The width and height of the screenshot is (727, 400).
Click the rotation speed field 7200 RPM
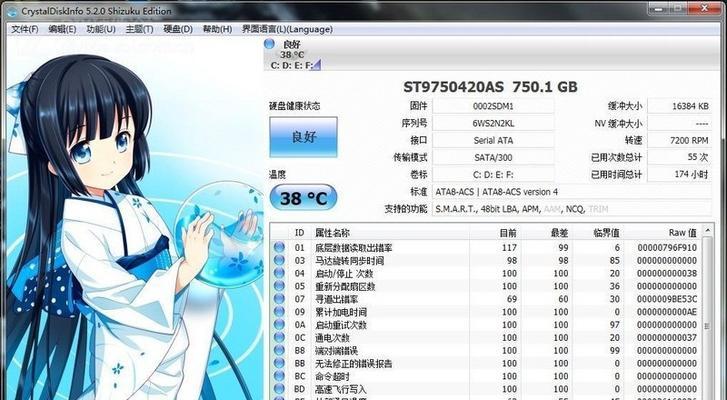tap(679, 140)
